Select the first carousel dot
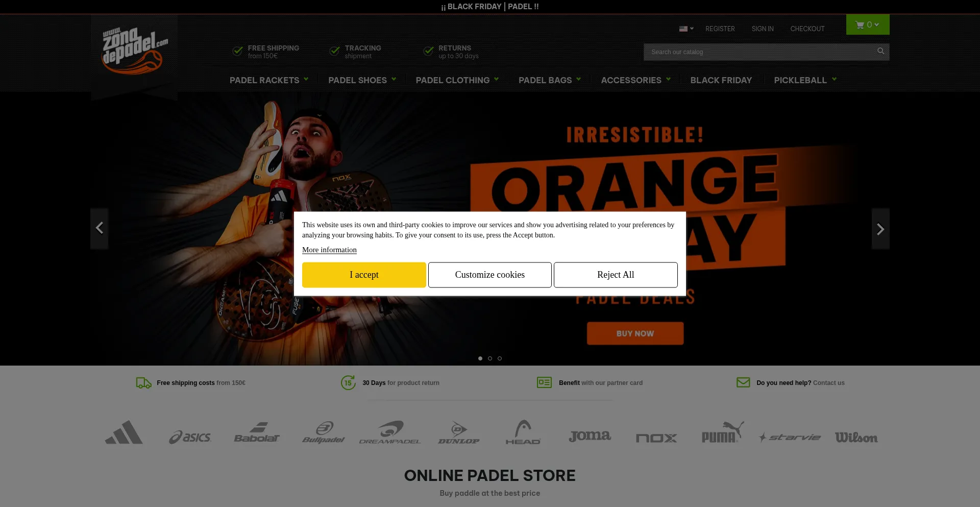Viewport: 980px width, 507px height. (x=480, y=358)
